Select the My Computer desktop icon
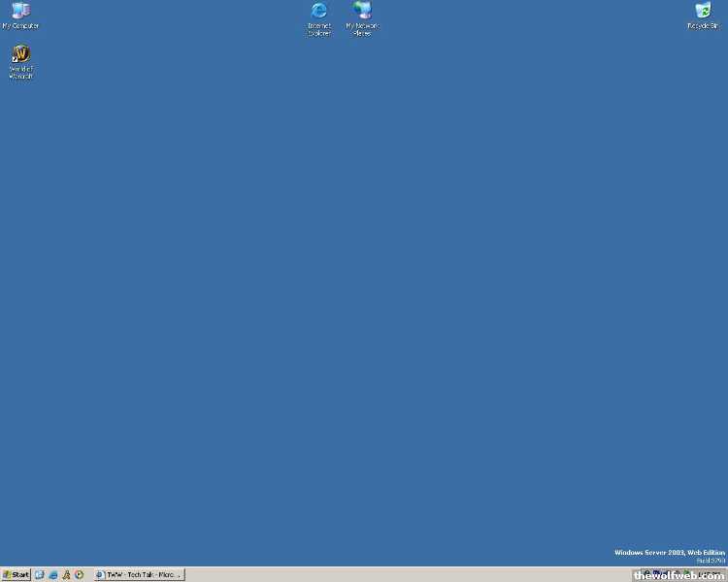Image resolution: width=728 pixels, height=582 pixels. [x=20, y=11]
